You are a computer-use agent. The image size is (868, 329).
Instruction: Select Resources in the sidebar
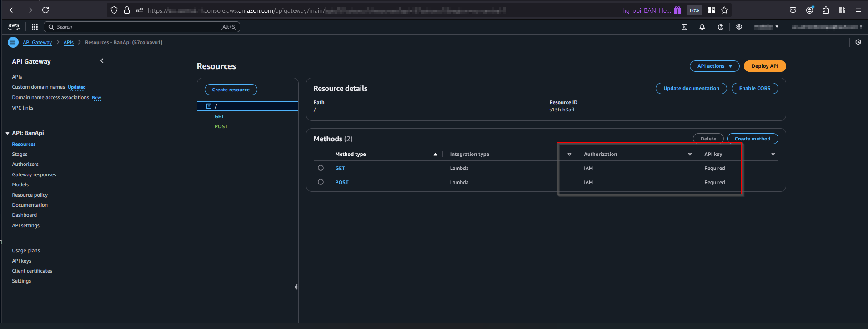24,144
